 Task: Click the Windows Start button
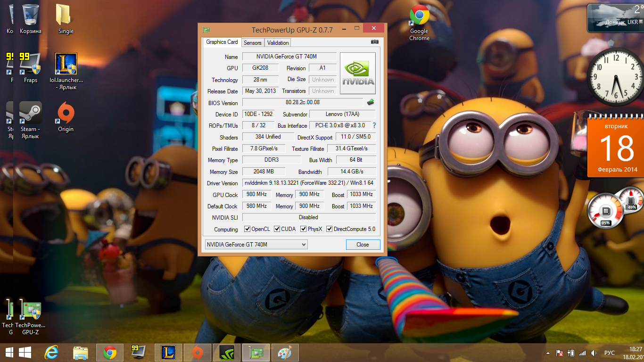tap(25, 353)
